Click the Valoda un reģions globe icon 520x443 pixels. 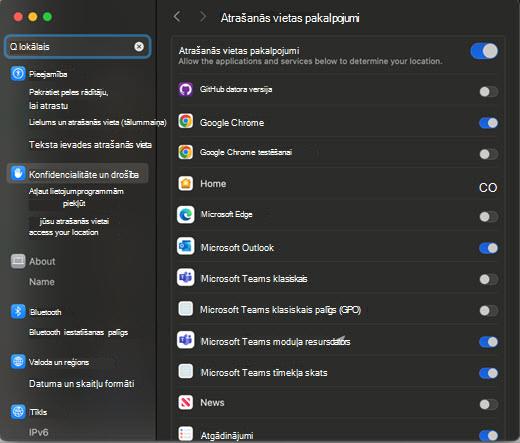(x=18, y=361)
